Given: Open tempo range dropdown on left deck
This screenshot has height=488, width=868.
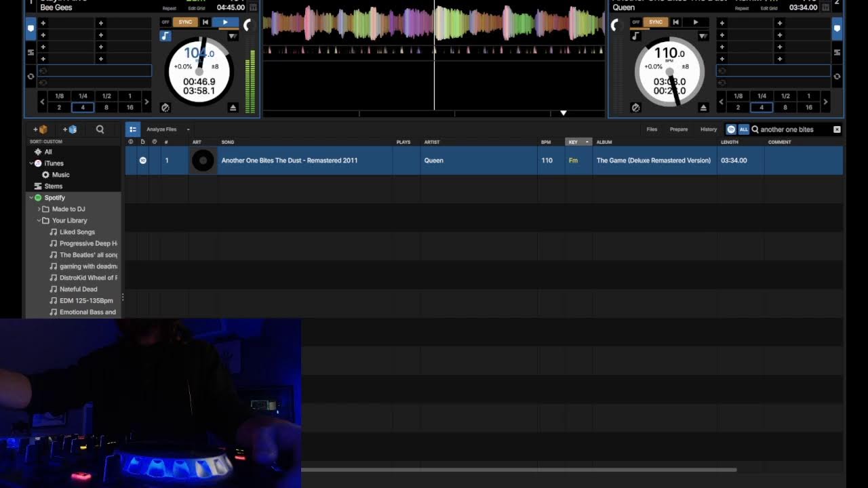Looking at the screenshot, I should coord(233,36).
